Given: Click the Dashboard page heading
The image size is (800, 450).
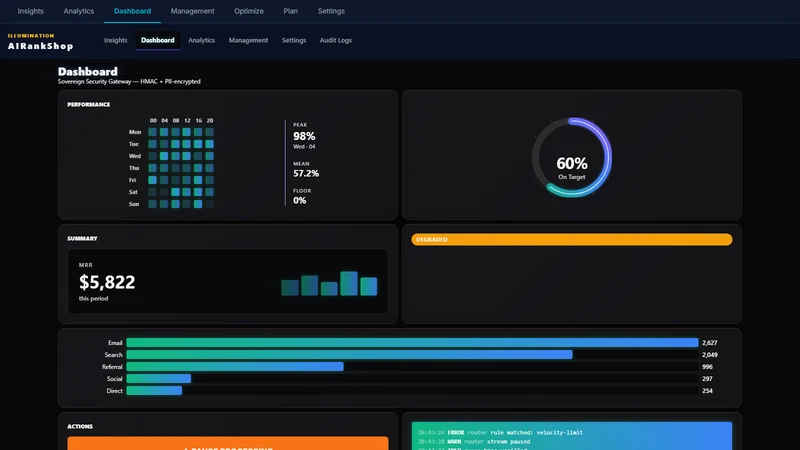Looking at the screenshot, I should (x=87, y=71).
